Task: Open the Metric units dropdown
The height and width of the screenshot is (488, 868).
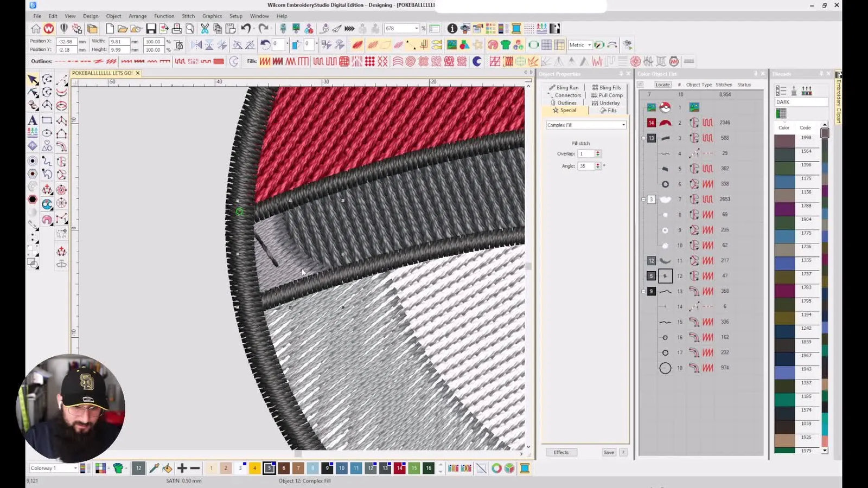Action: click(580, 45)
